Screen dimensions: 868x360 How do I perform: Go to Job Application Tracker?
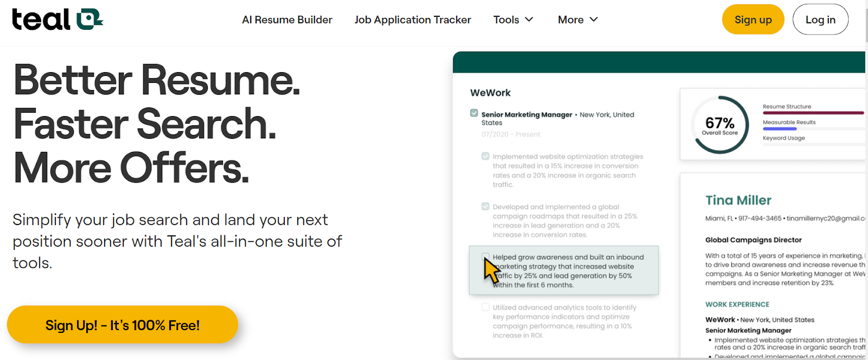[413, 20]
